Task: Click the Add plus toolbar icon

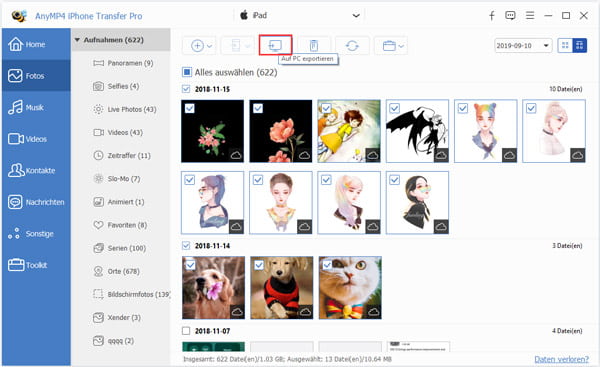Action: (197, 46)
